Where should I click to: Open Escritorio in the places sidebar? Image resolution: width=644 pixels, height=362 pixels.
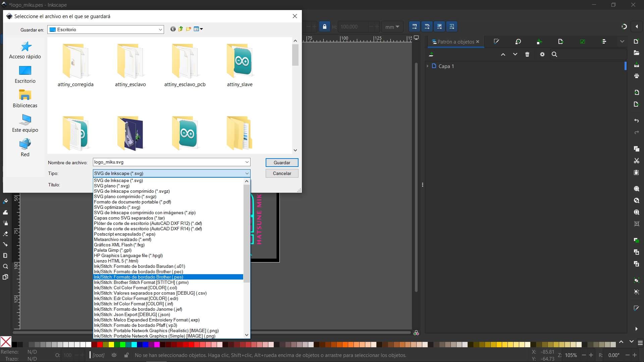25,75
